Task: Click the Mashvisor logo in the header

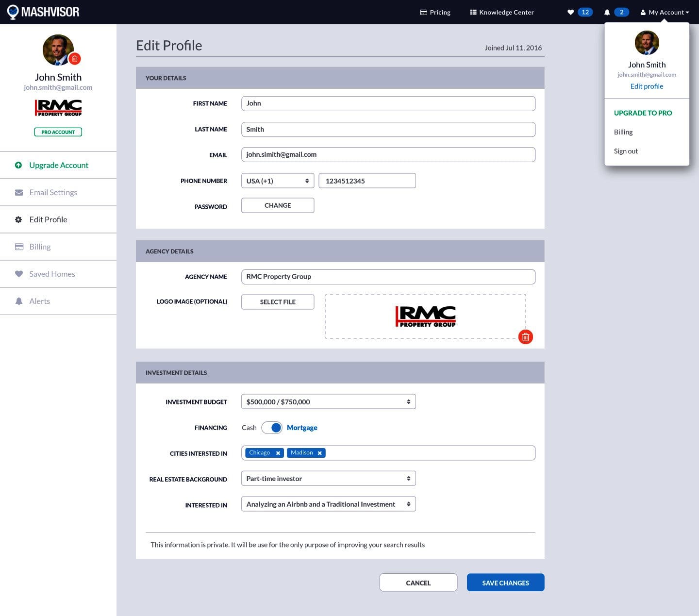Action: [43, 12]
